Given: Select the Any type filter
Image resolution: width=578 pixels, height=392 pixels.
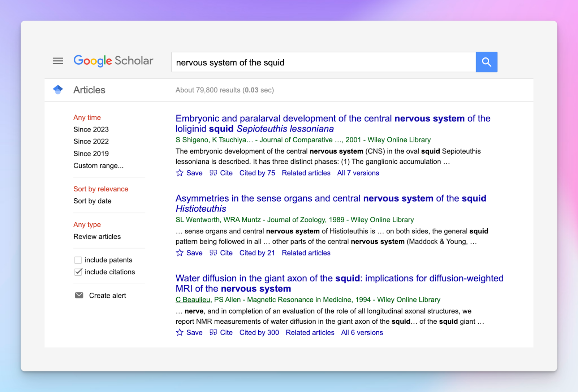Looking at the screenshot, I should [x=87, y=225].
